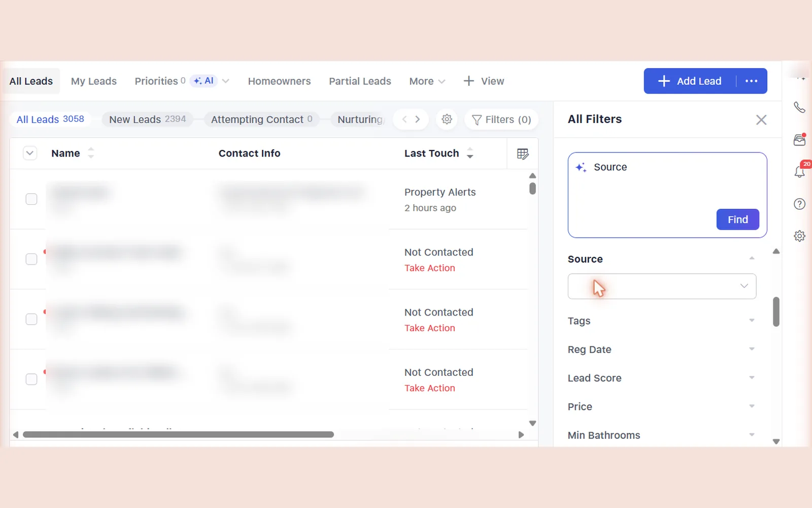Viewport: 812px width, 508px height.
Task: Open notifications bell showing 20
Action: coord(800,172)
